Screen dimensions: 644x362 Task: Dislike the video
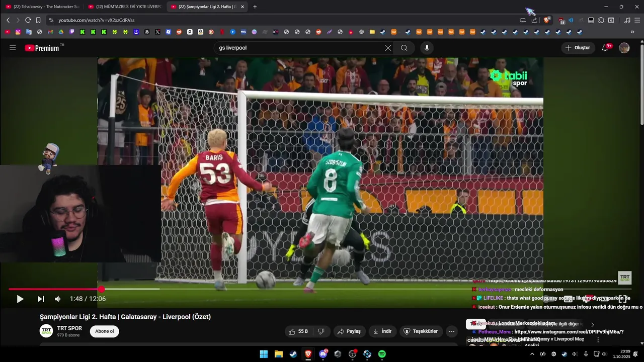point(321,331)
